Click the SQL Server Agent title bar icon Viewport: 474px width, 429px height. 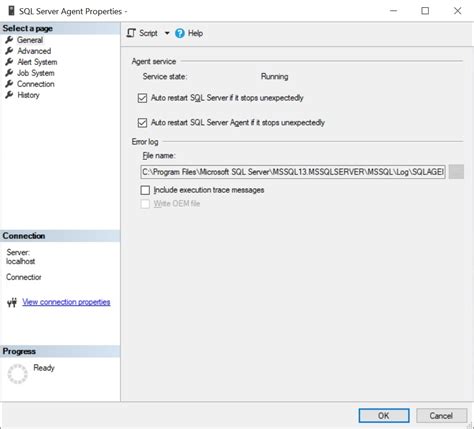tap(11, 11)
